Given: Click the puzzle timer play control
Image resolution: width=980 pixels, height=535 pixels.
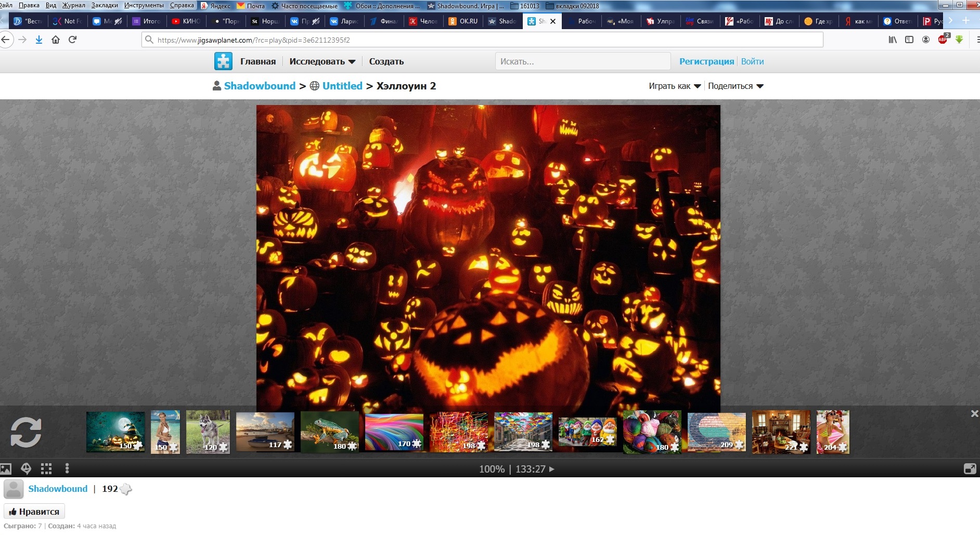Looking at the screenshot, I should (552, 469).
